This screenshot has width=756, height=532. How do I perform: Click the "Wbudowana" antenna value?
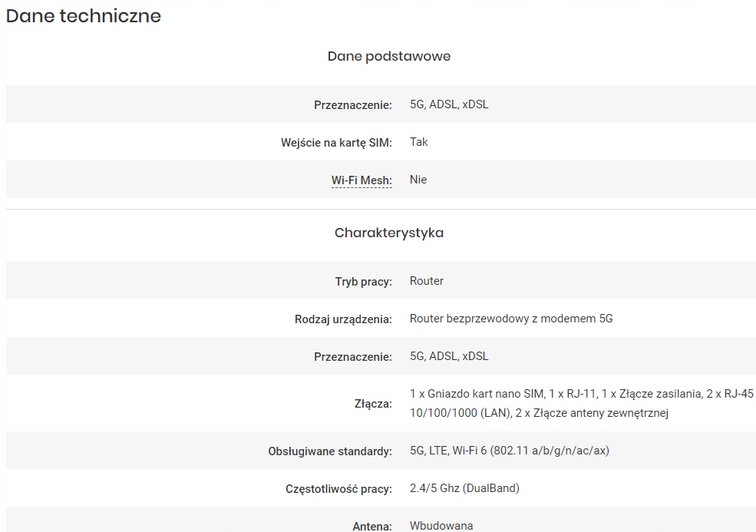pos(441,526)
